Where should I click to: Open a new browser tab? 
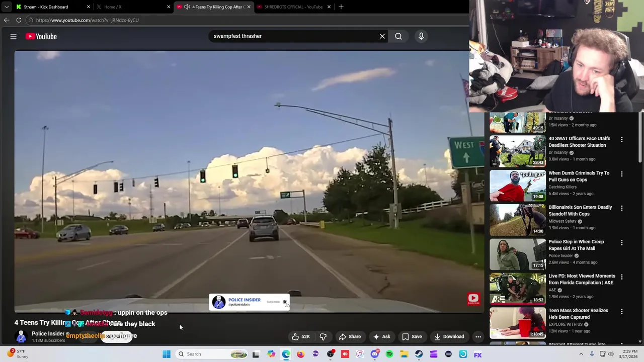[341, 7]
